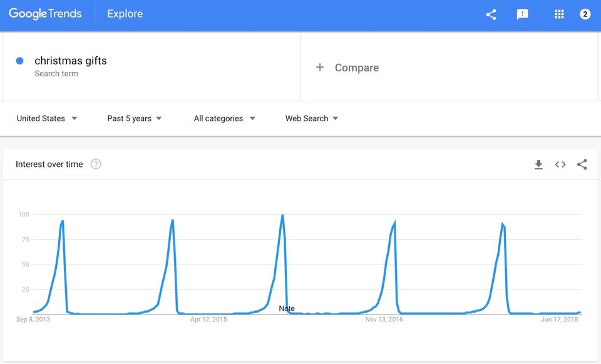Click the plus icon beside Compare
The height and width of the screenshot is (364, 601).
pos(320,67)
